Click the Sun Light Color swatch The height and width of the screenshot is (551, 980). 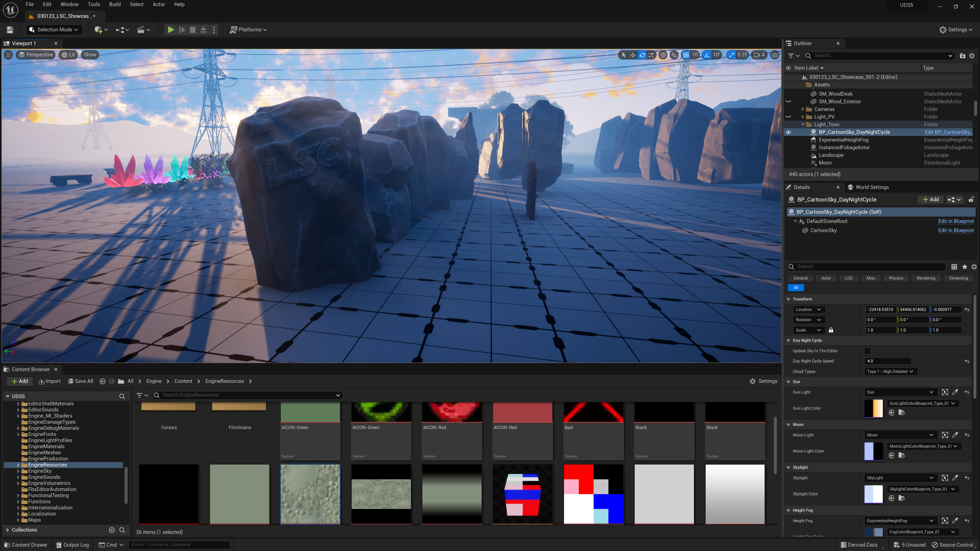coord(874,408)
